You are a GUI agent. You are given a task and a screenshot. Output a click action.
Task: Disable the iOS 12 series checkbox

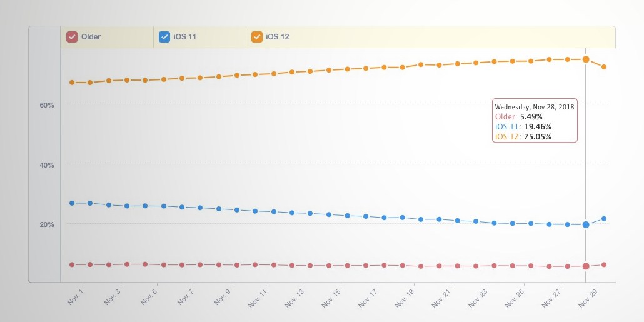point(257,37)
